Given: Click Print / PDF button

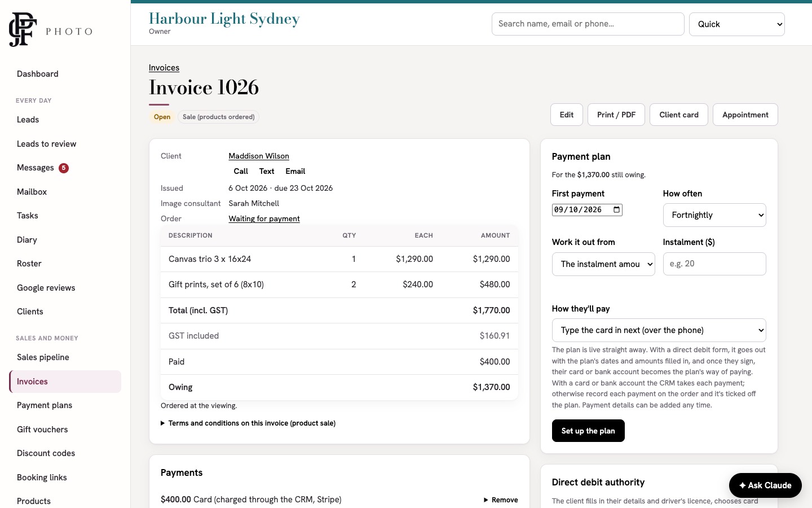Looking at the screenshot, I should tap(616, 115).
